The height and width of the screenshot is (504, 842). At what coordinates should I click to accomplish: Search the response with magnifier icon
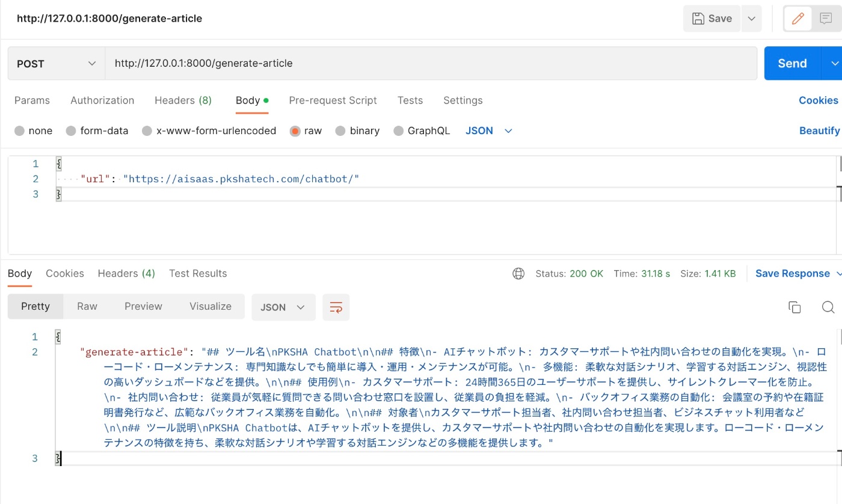coord(828,307)
